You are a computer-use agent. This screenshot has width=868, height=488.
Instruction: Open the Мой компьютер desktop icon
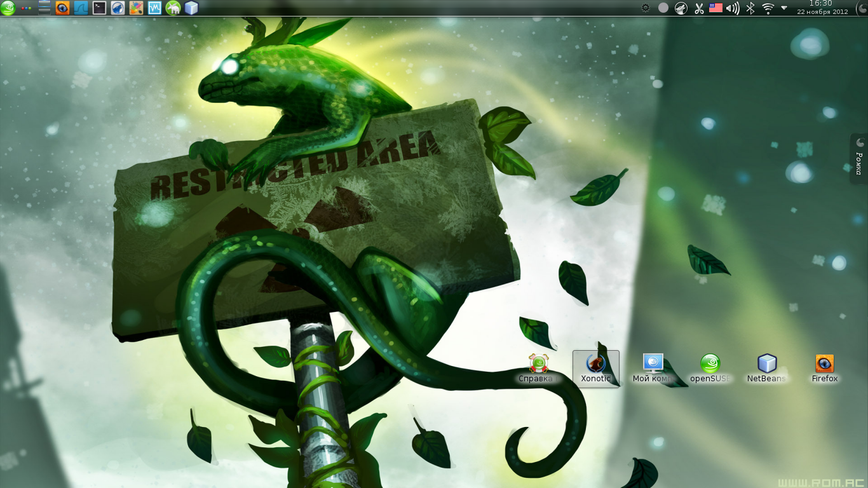click(653, 369)
